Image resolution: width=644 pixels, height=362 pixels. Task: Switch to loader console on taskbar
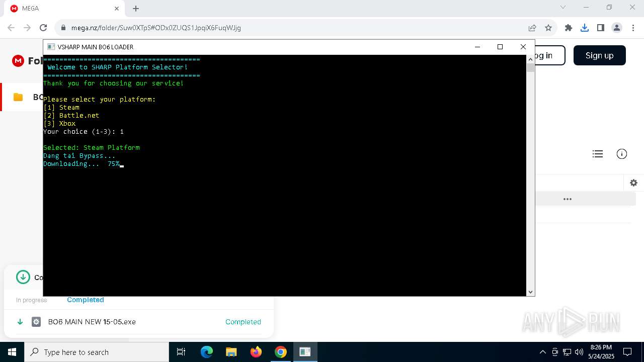(305, 352)
